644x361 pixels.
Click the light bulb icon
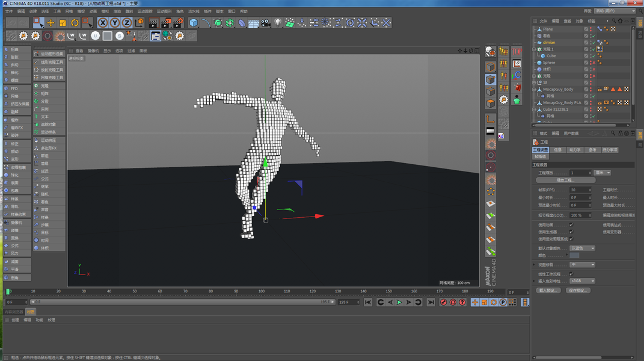pos(278,23)
